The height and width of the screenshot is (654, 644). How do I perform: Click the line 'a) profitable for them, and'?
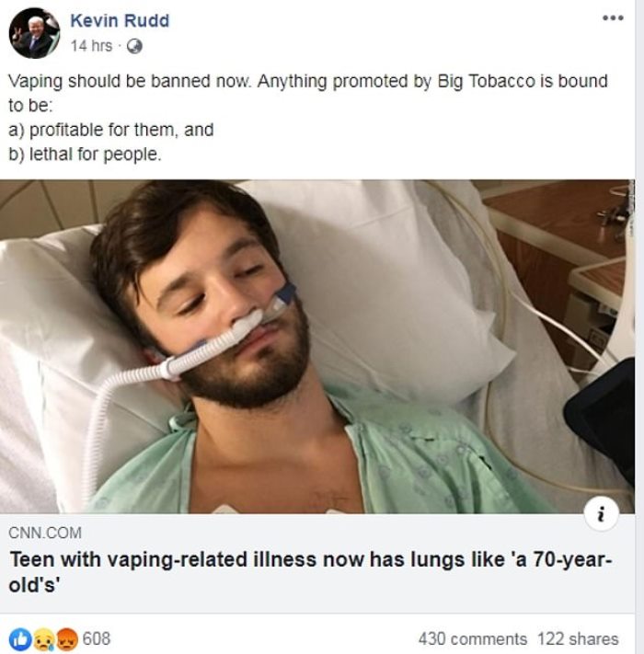[110, 130]
